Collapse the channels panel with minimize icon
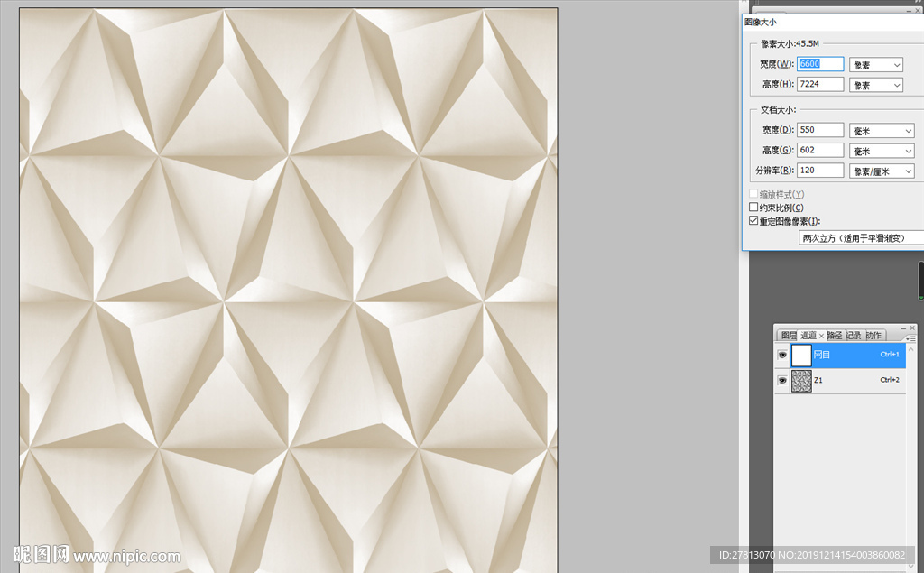The width and height of the screenshot is (924, 573). (903, 328)
